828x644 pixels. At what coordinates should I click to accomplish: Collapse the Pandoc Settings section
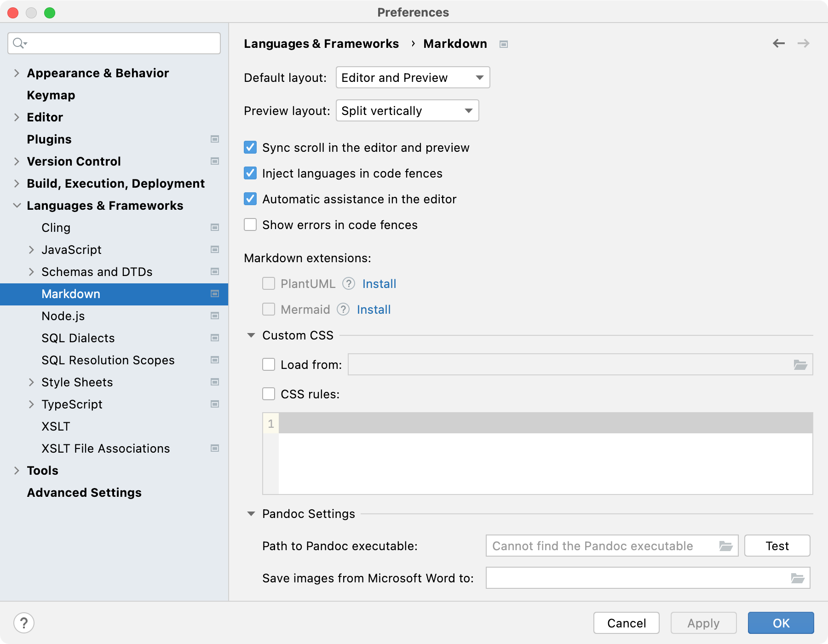[251, 514]
